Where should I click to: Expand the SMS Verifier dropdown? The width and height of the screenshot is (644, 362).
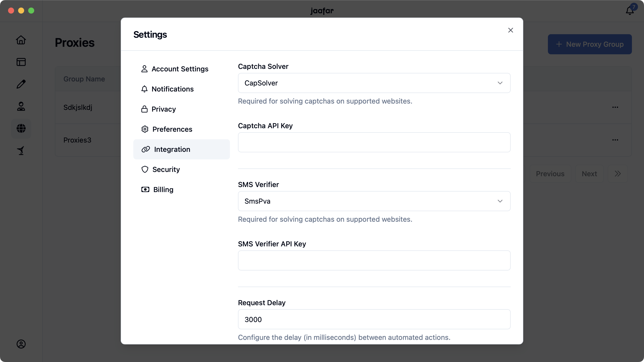(x=374, y=201)
